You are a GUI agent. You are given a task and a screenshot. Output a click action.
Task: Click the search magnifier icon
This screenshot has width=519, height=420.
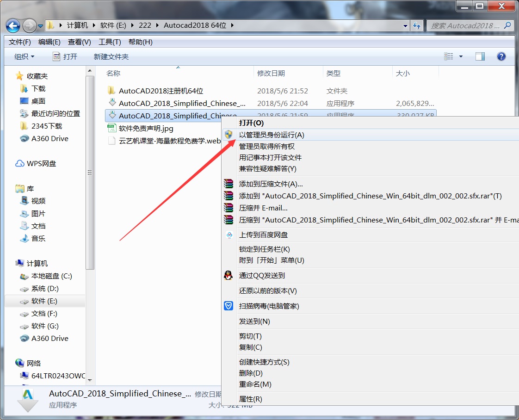point(507,25)
